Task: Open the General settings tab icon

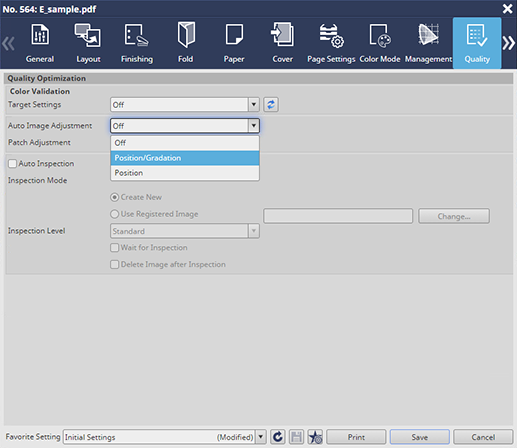Action: click(40, 35)
